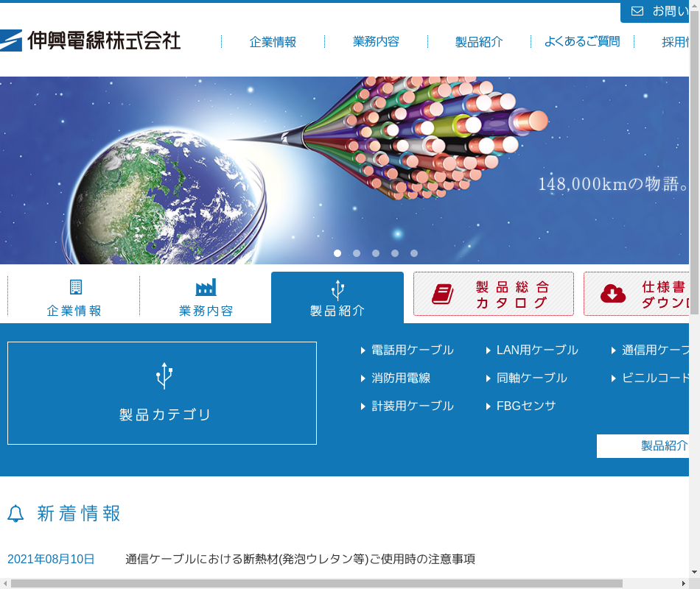
Task: Click the envelope contact icon
Action: click(637, 11)
